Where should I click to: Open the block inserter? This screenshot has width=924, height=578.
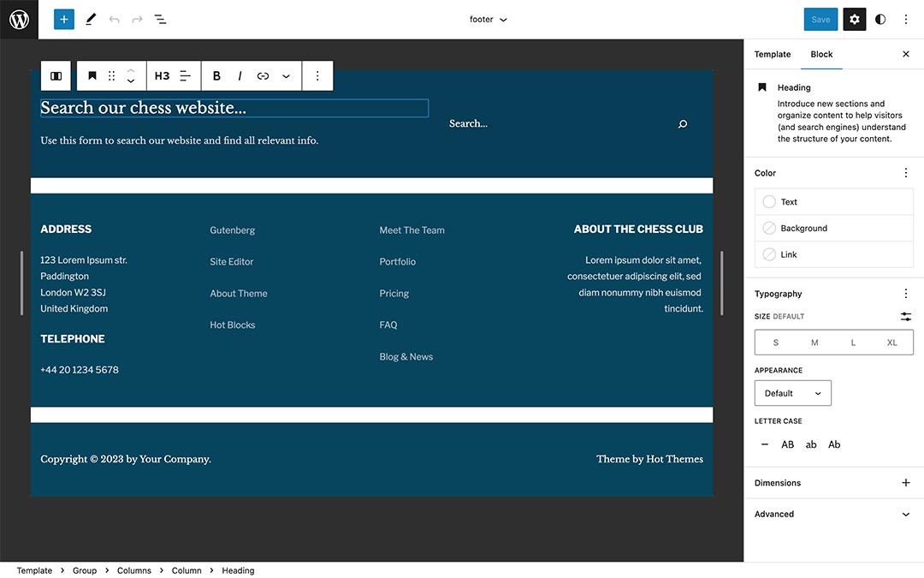coord(63,18)
